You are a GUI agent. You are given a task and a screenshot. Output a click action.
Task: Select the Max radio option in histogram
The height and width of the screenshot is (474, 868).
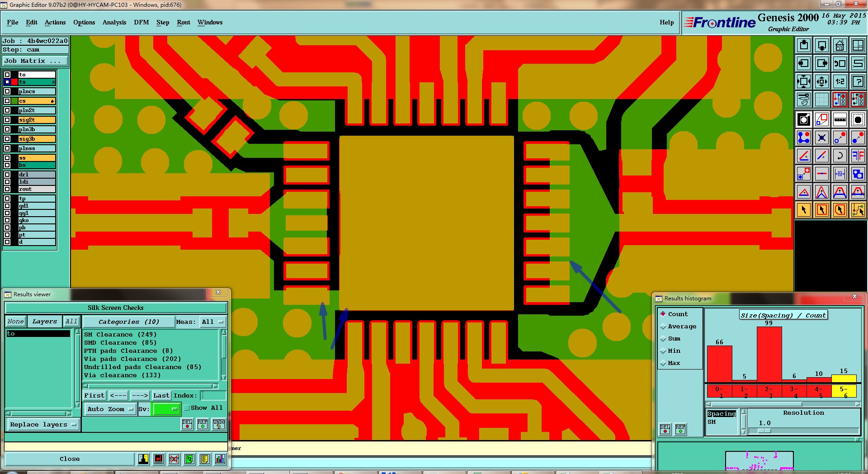pos(663,363)
